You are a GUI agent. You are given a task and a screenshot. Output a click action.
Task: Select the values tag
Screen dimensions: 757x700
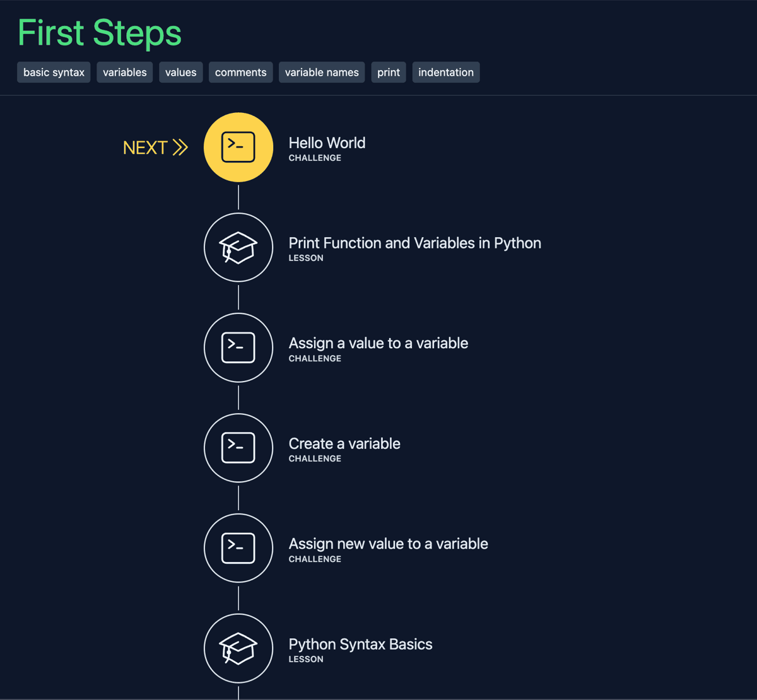(x=180, y=72)
